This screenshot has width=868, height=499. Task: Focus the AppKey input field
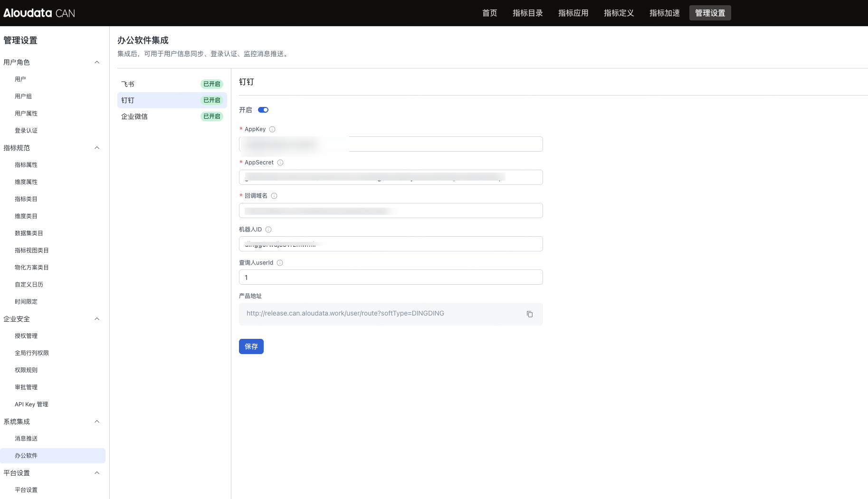[x=391, y=144]
